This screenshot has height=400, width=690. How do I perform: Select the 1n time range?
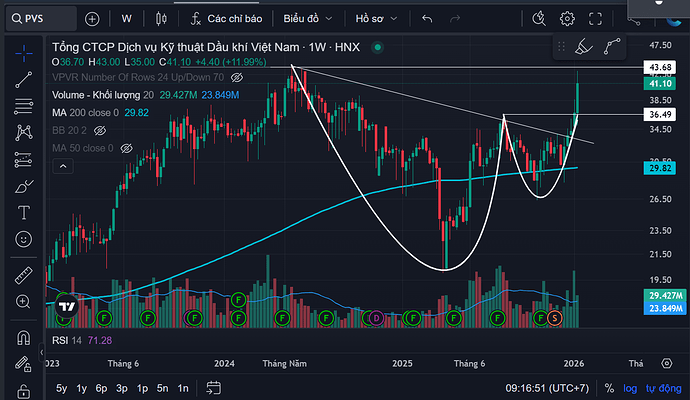pyautogui.click(x=183, y=388)
